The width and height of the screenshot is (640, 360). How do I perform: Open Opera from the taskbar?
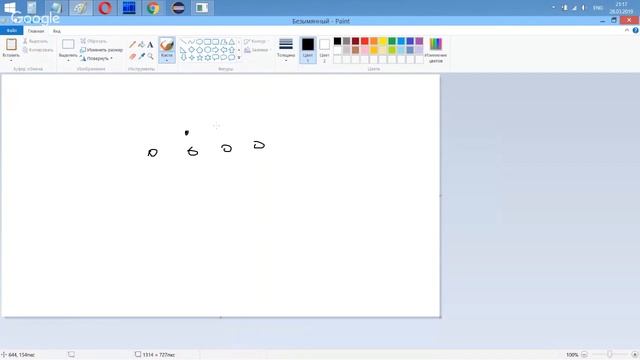pyautogui.click(x=105, y=8)
